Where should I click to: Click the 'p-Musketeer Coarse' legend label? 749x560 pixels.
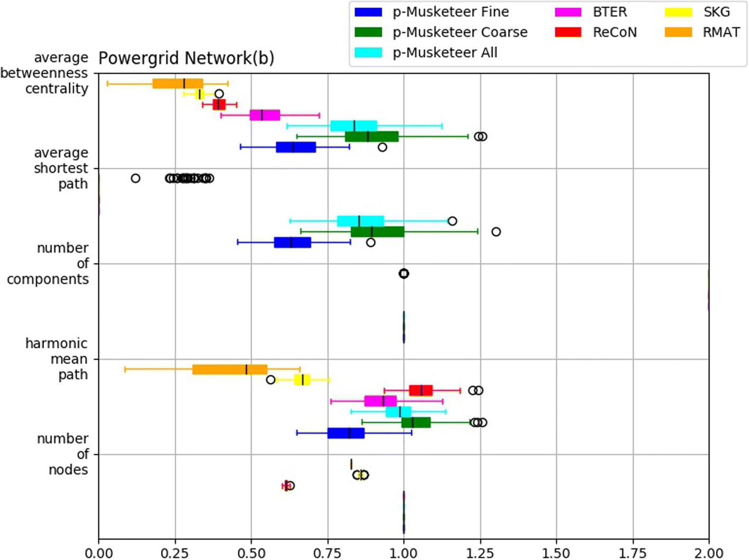[460, 32]
